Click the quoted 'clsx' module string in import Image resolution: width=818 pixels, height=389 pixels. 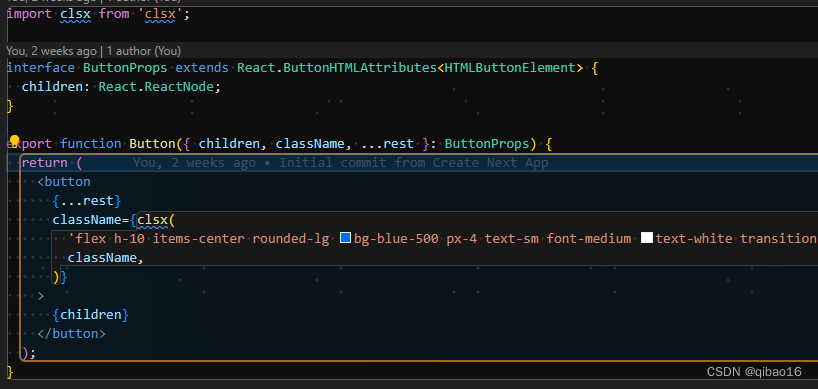(160, 14)
